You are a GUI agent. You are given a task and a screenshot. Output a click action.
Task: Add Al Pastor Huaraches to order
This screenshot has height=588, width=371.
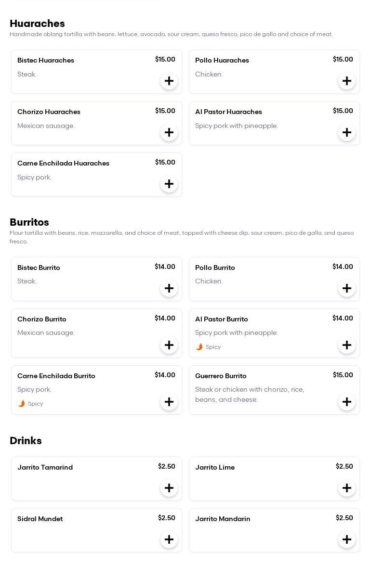(x=347, y=132)
